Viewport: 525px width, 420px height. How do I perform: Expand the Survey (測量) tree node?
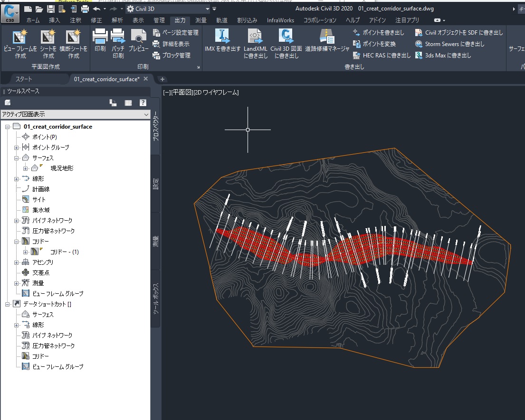coord(16,283)
